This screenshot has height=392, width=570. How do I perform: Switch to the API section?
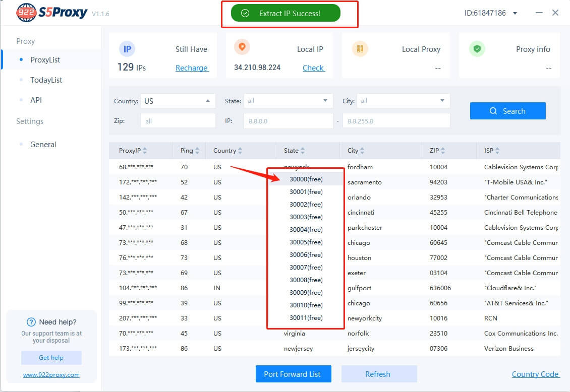(x=36, y=100)
